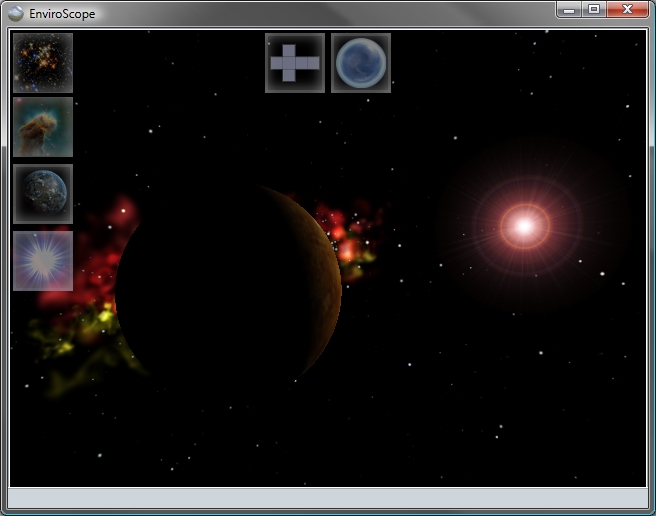Image resolution: width=656 pixels, height=516 pixels.
Task: Click the glowing red sun in viewport
Action: click(x=525, y=226)
